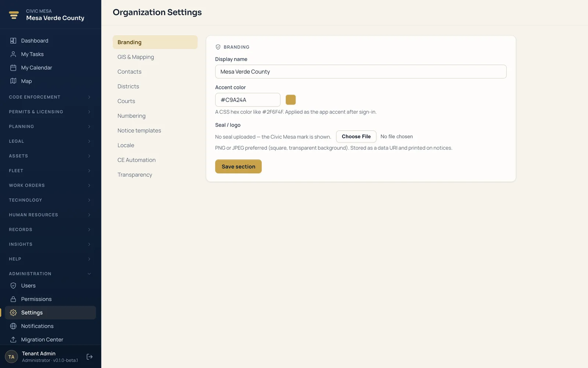Expand the Help section
Viewport: 588px width, 368px height.
point(50,259)
